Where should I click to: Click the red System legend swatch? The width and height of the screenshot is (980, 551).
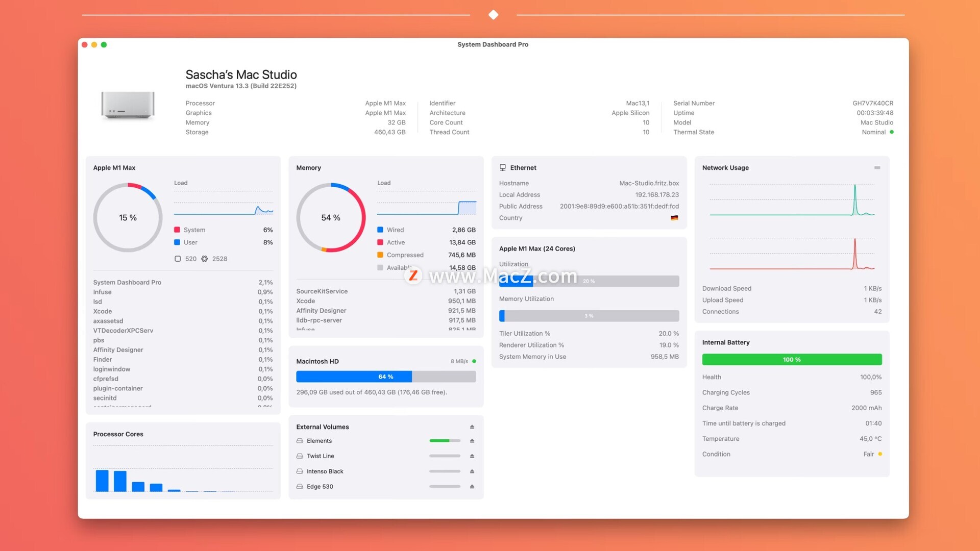coord(177,230)
